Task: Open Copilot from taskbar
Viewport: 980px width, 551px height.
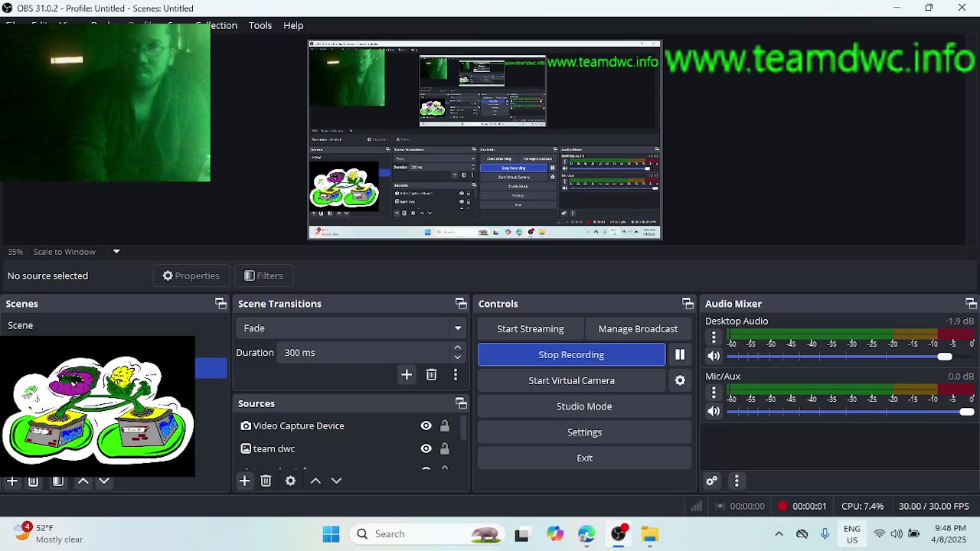Action: click(x=555, y=534)
